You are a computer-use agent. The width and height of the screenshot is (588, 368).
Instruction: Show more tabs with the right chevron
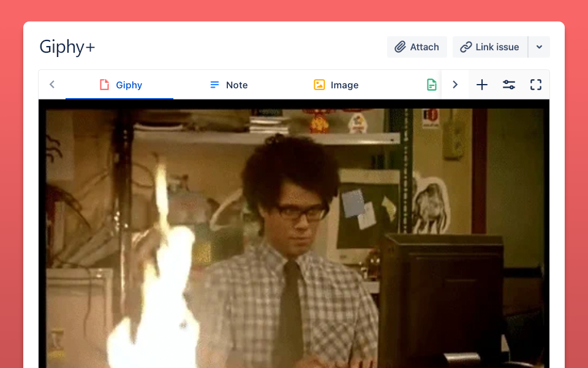455,85
